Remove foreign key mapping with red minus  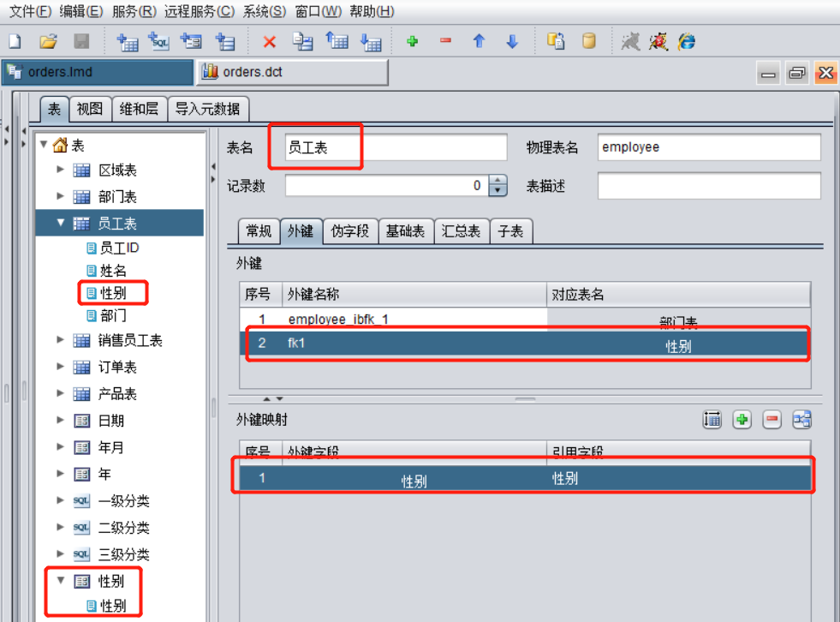pos(772,420)
